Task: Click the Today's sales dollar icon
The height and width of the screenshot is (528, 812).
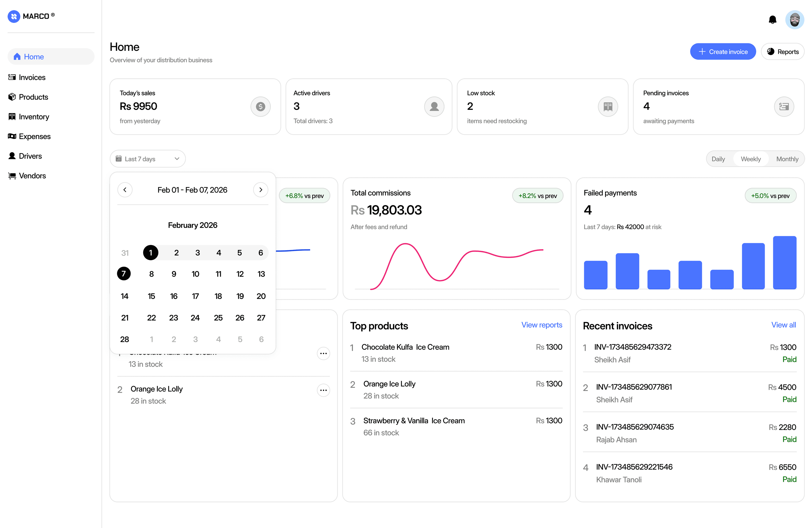Action: 260,106
